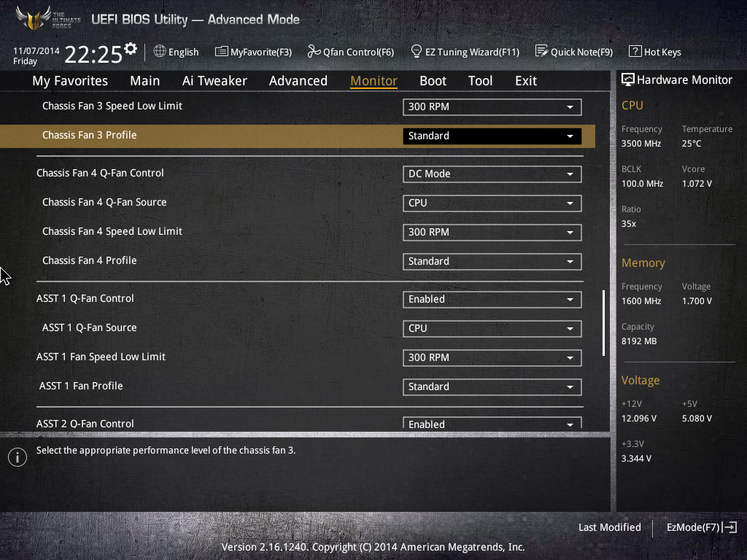Screen dimensions: 747x560
Task: Click the +12V reading 12.096 V
Action: click(639, 419)
